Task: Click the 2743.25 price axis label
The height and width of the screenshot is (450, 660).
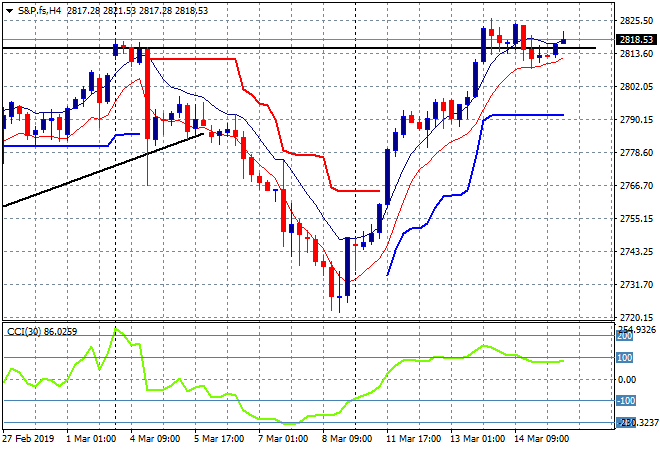Action: (636, 251)
